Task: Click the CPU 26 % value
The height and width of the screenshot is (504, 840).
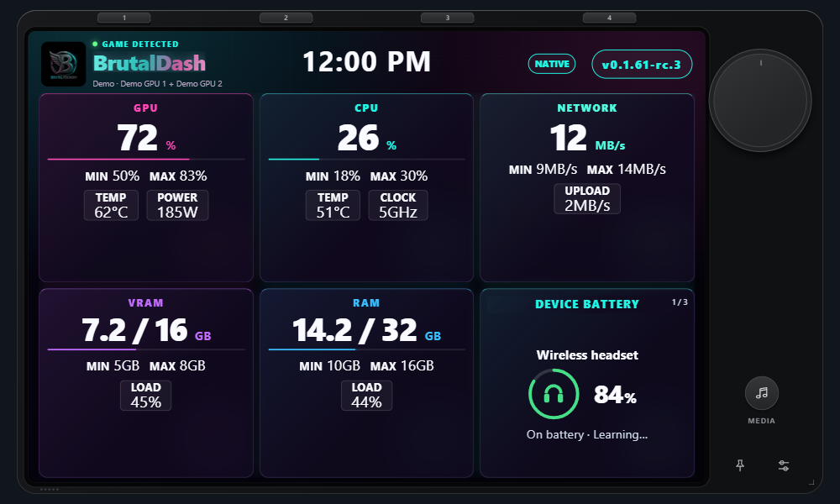Action: click(x=367, y=139)
